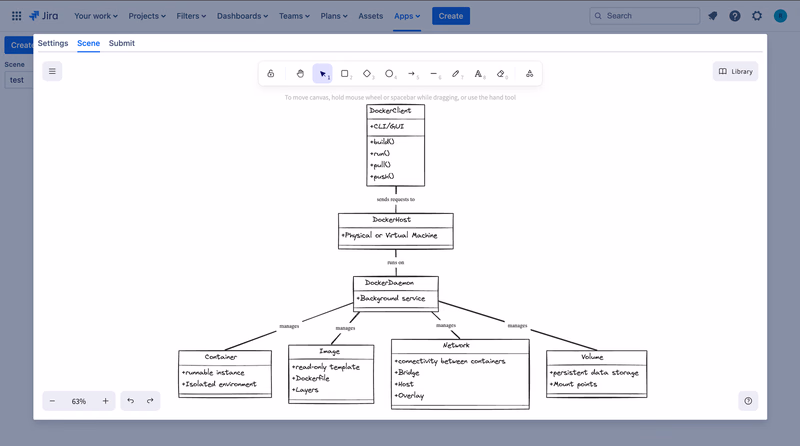Select the Ellipse shape tool
This screenshot has width=800, height=446.
[389, 74]
